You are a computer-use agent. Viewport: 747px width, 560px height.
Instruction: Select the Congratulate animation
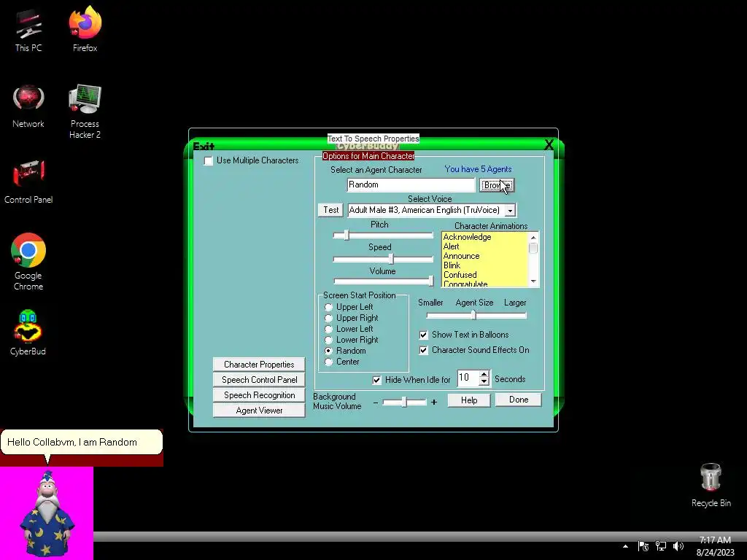(x=465, y=284)
